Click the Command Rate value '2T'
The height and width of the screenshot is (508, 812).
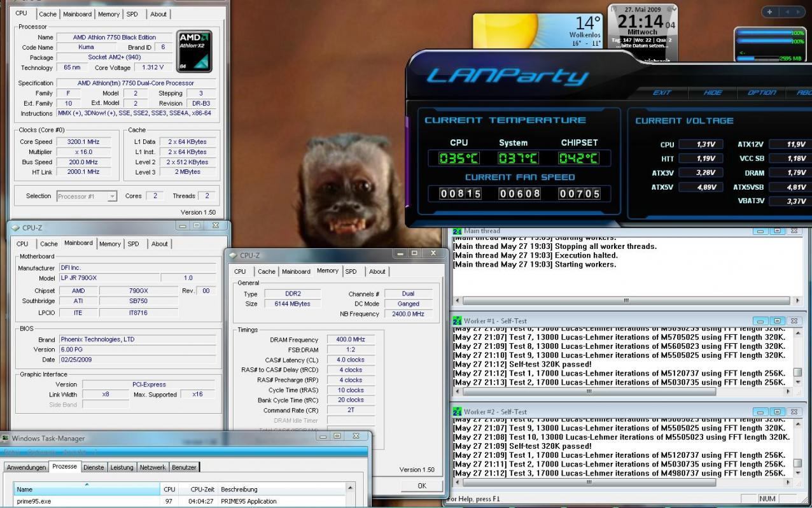351,411
